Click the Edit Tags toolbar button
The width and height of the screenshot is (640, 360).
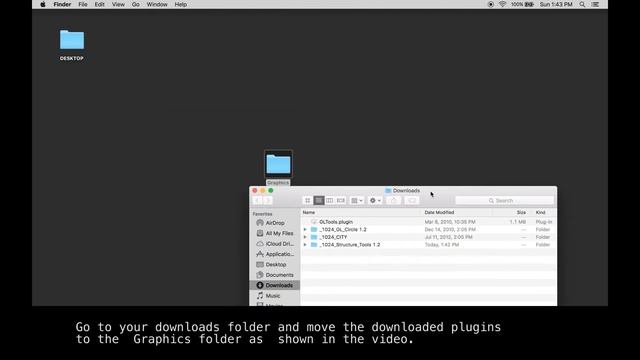(412, 200)
